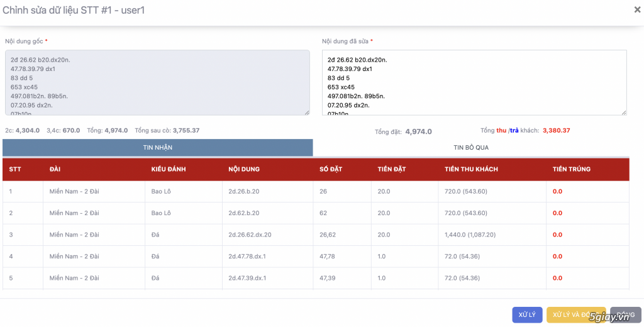Screen dimensions: 644x327
Task: Click the TIỀN THU KHÁCH column header
Action: 471,169
